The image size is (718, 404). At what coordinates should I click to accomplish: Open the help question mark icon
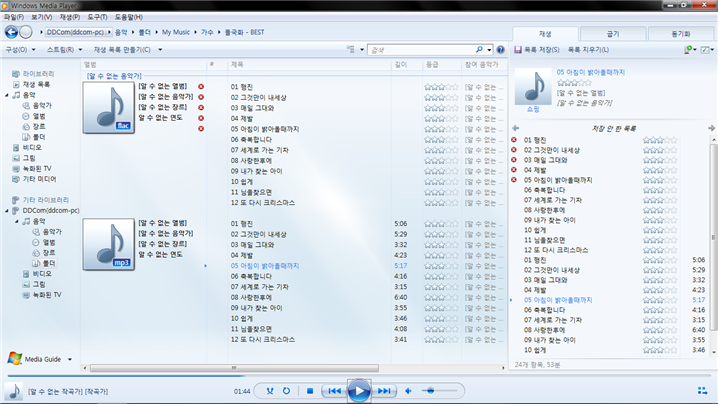501,49
